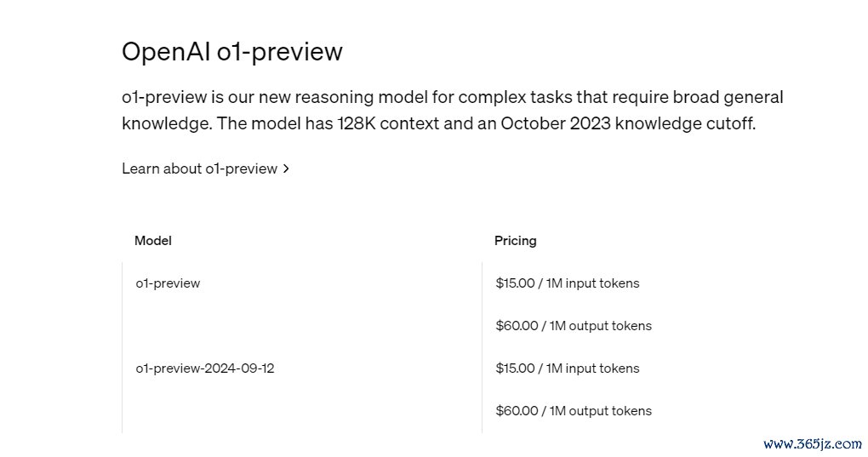
Task: Click the words knowledge cutoff ending the paragraph
Action: (x=685, y=123)
